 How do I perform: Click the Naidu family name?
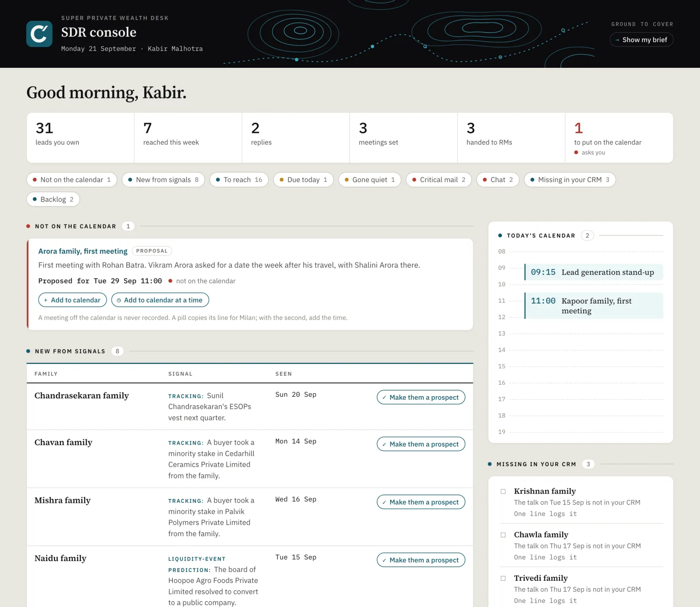point(60,558)
